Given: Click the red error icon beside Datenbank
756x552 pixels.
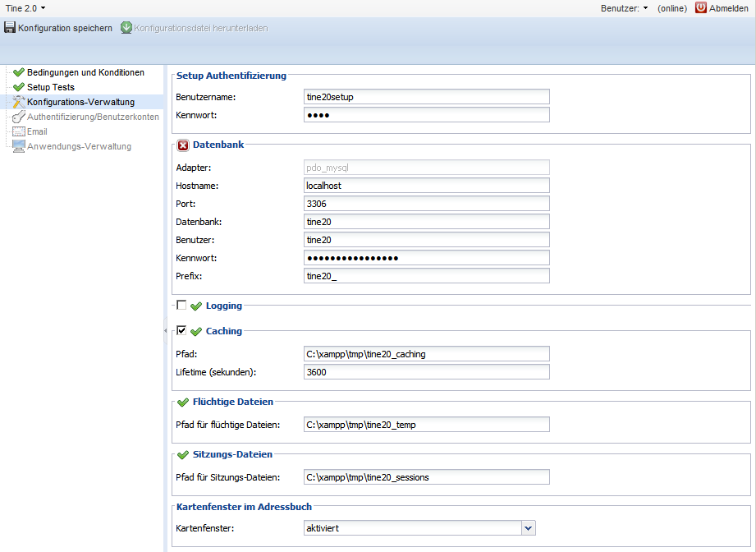Looking at the screenshot, I should [x=183, y=145].
